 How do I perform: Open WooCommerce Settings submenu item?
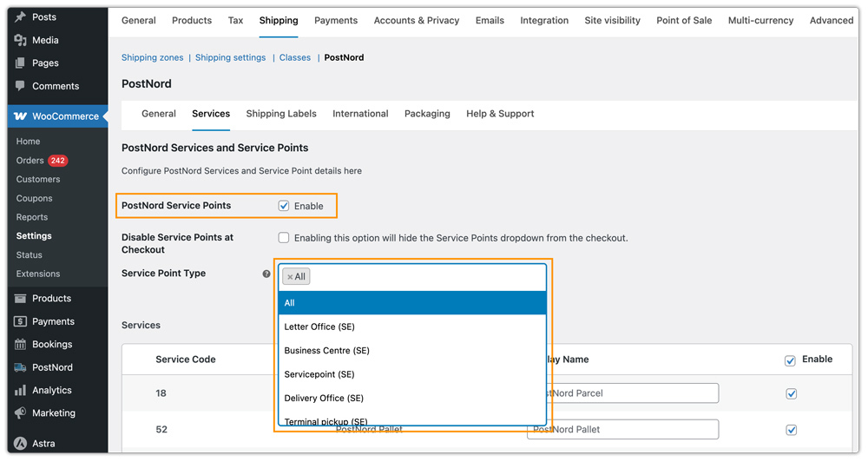[34, 236]
